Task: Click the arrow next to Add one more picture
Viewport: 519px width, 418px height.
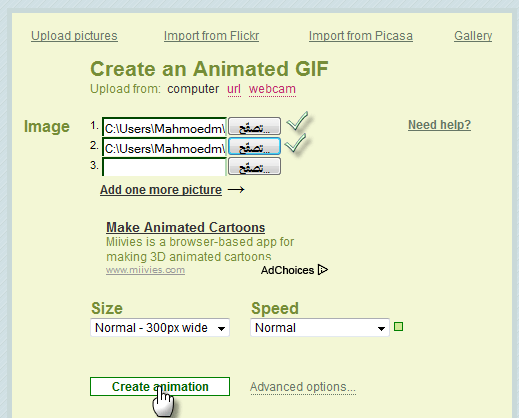Action: (236, 190)
